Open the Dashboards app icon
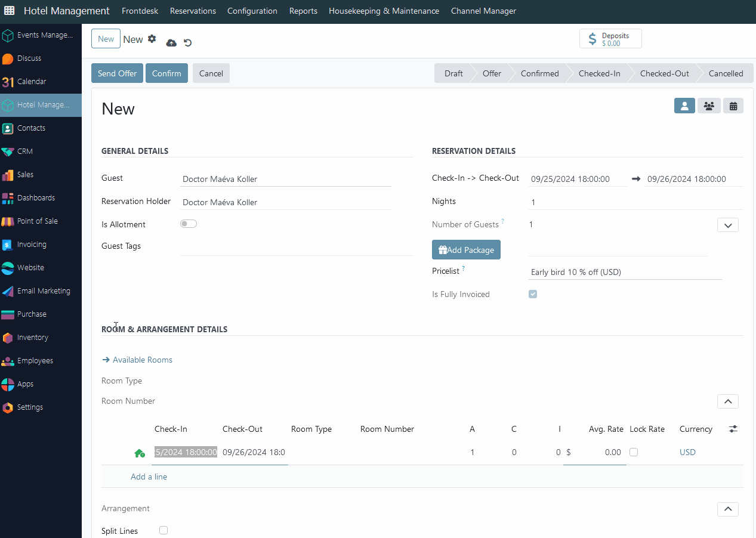Image resolution: width=756 pixels, height=538 pixels. pyautogui.click(x=8, y=198)
